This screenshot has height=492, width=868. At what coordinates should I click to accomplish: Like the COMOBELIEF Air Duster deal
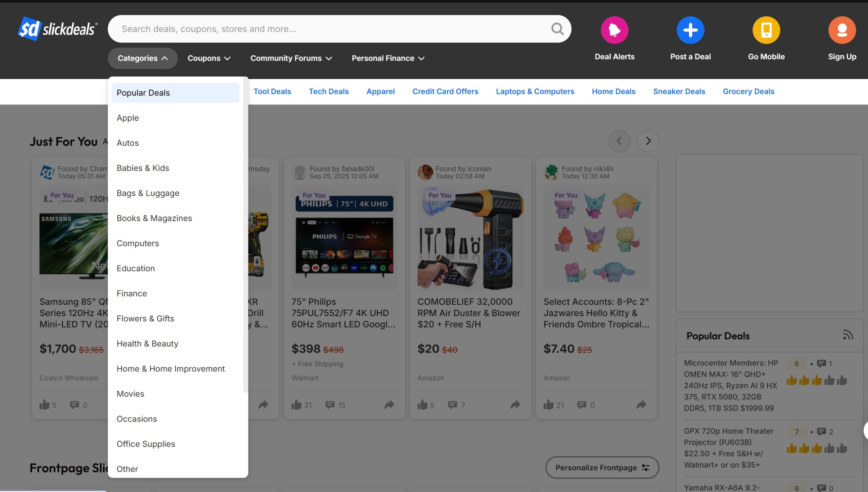[422, 405]
